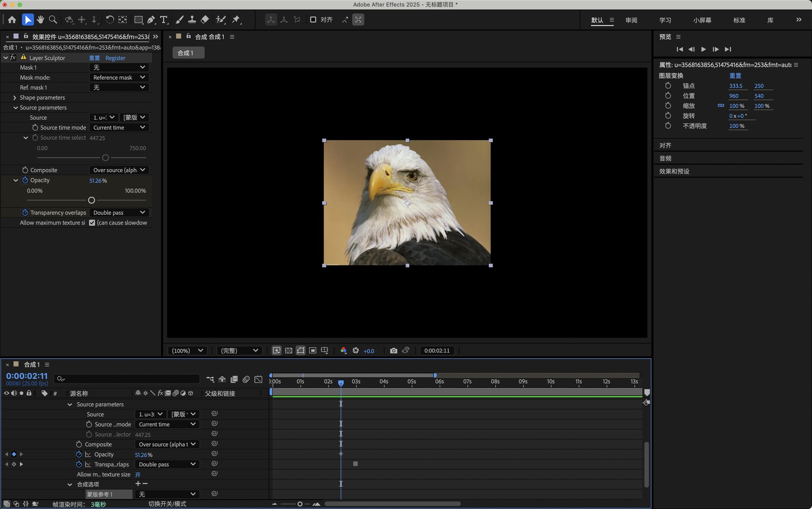
Task: Open viewer magnification (100%) dropdown
Action: pyautogui.click(x=187, y=351)
